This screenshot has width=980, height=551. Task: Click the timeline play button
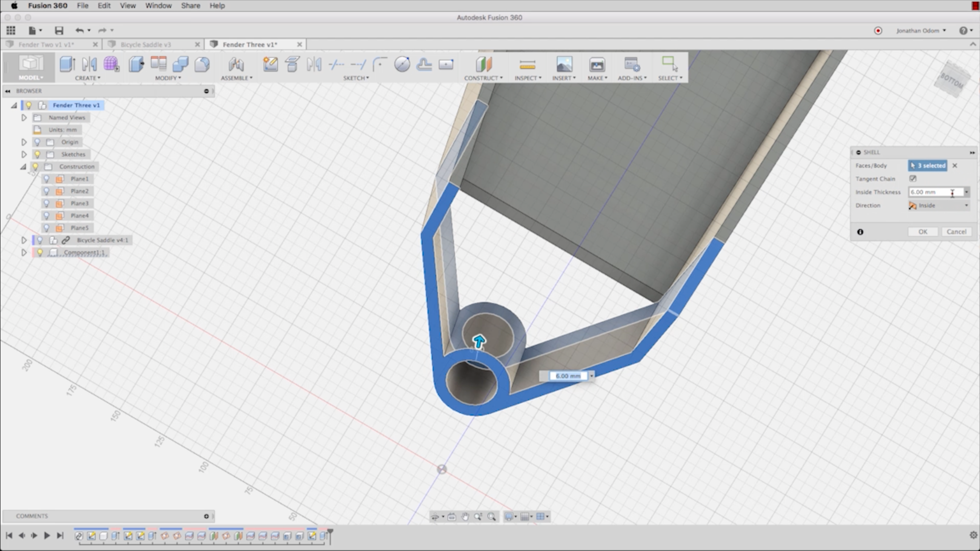[x=47, y=536]
